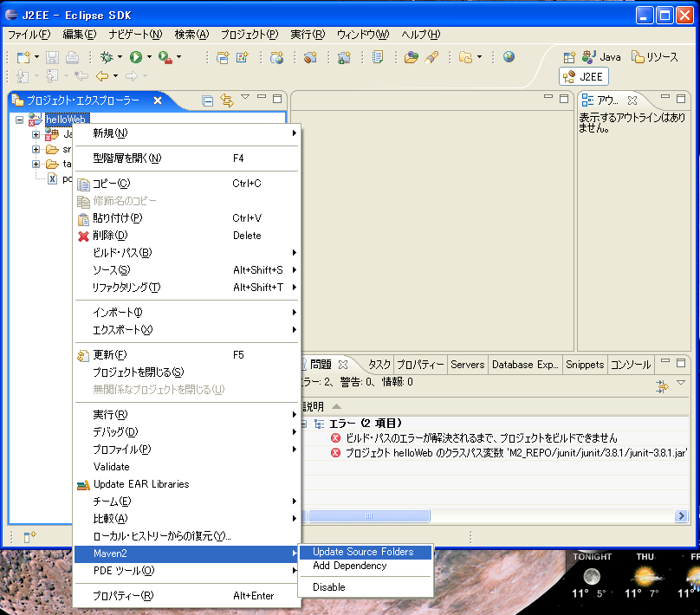Screen dimensions: 700x615
Task: Select Update Source Folders in Maven2 submenu
Action: pos(362,552)
